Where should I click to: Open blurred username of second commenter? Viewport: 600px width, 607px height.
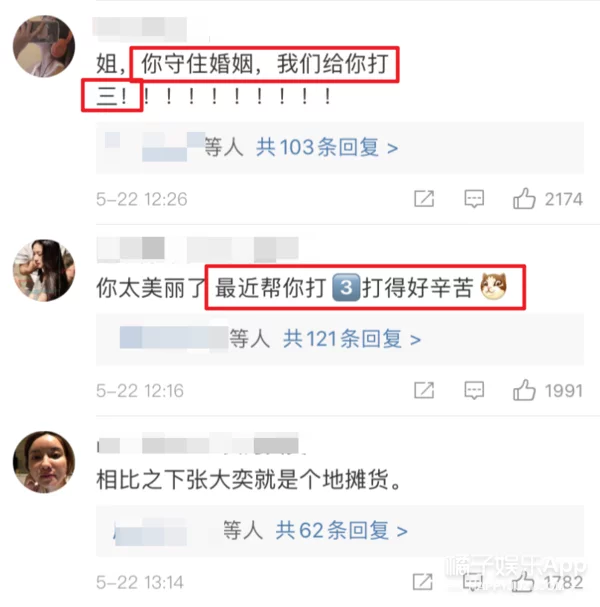coord(197,250)
